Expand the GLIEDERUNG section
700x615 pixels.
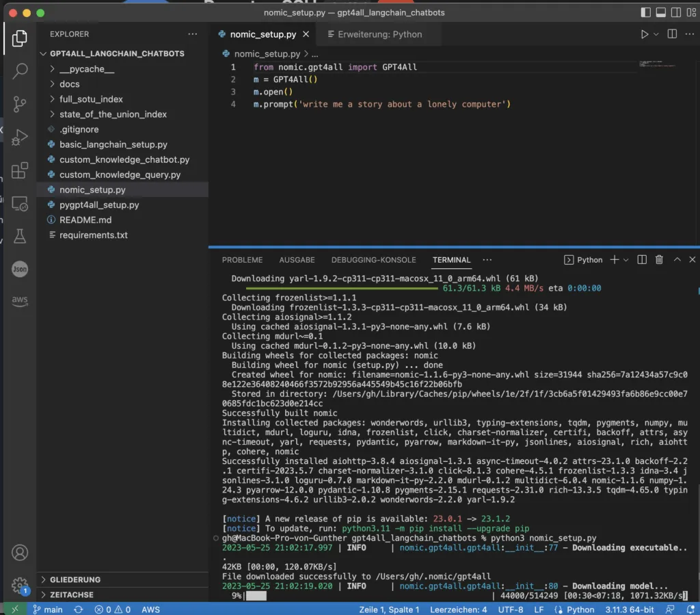122,579
